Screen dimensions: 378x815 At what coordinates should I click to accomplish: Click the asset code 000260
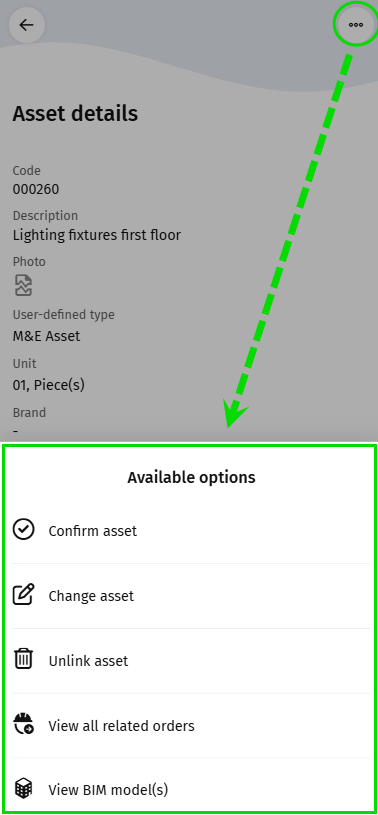coord(36,189)
